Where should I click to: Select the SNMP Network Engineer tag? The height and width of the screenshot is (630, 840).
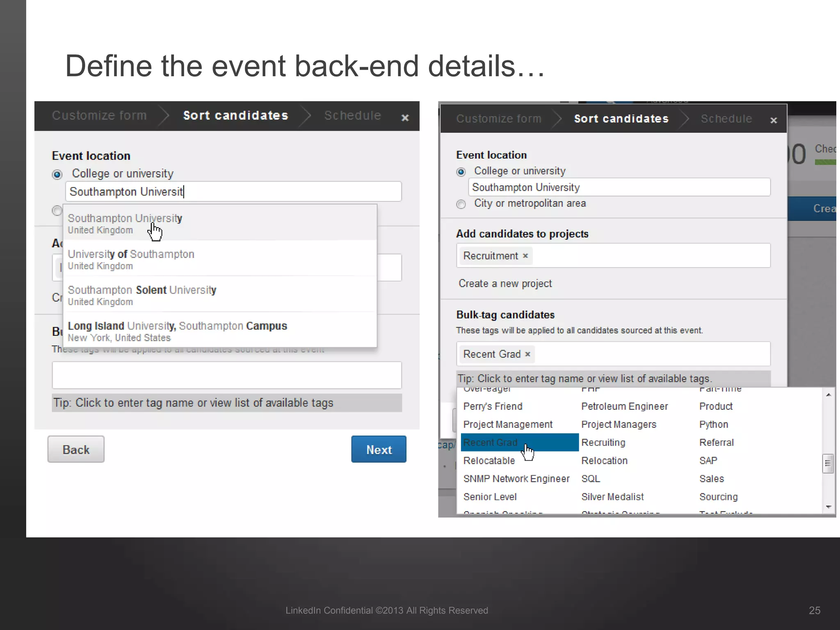(x=516, y=479)
